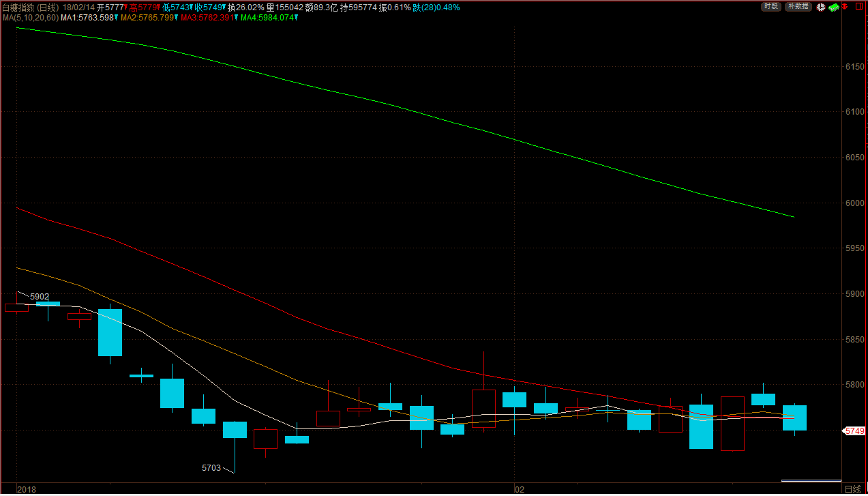Click the 5703 low price label

pos(211,467)
